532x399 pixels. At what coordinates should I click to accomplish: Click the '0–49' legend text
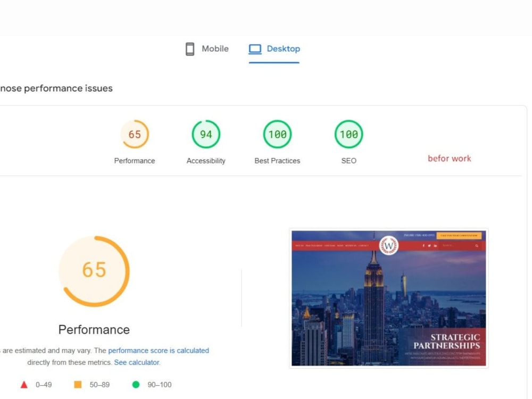(x=44, y=385)
